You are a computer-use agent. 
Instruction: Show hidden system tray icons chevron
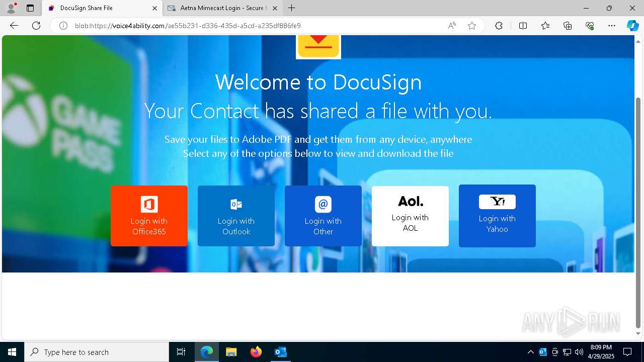tap(531, 352)
